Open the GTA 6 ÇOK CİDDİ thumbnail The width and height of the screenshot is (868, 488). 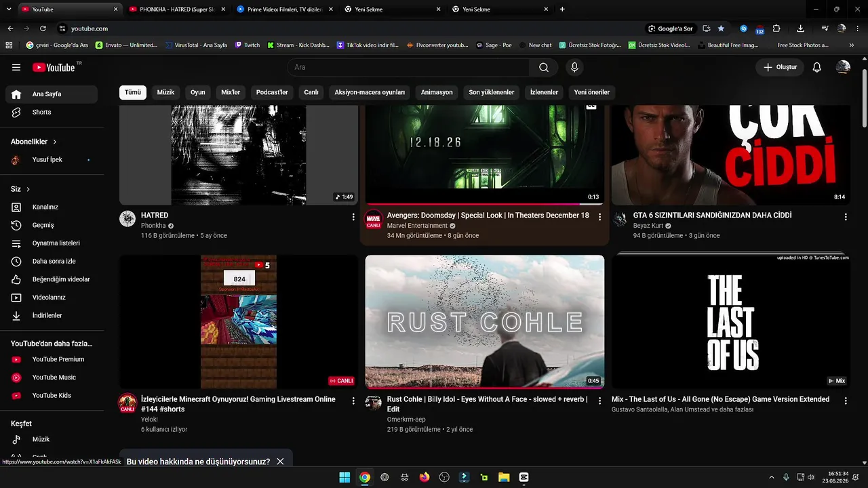731,155
